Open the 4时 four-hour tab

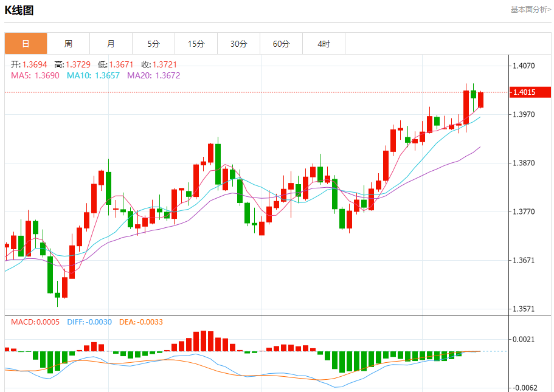tap(324, 44)
